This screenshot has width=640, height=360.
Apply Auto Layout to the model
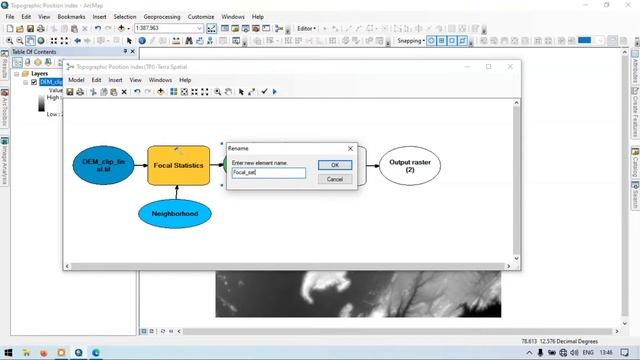coord(174,92)
